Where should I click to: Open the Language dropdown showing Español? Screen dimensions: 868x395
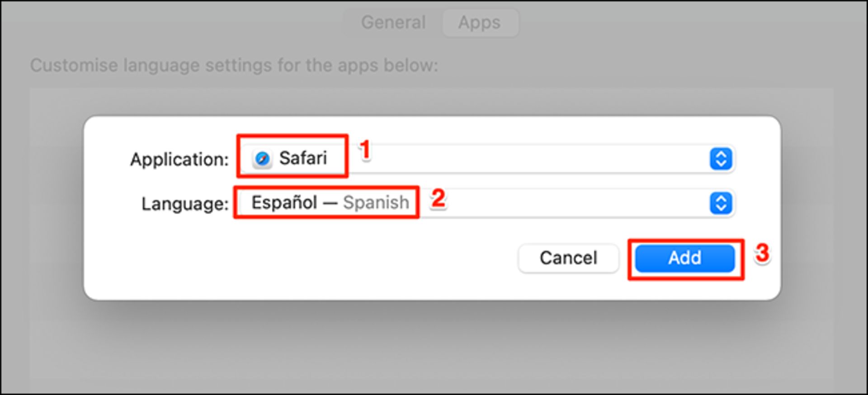tap(487, 203)
